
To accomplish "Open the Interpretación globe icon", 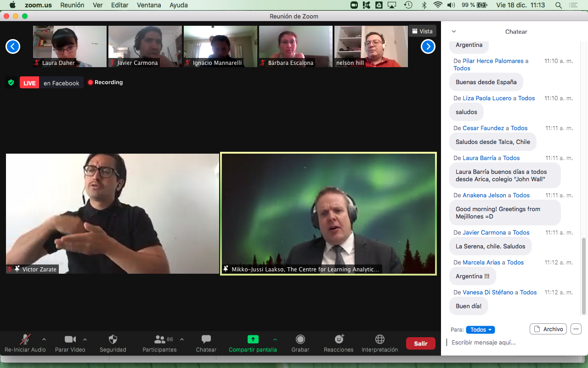I will 379,339.
